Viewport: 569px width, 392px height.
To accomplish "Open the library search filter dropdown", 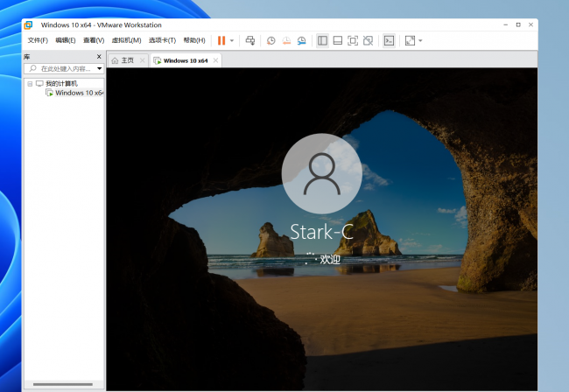I will tap(100, 68).
